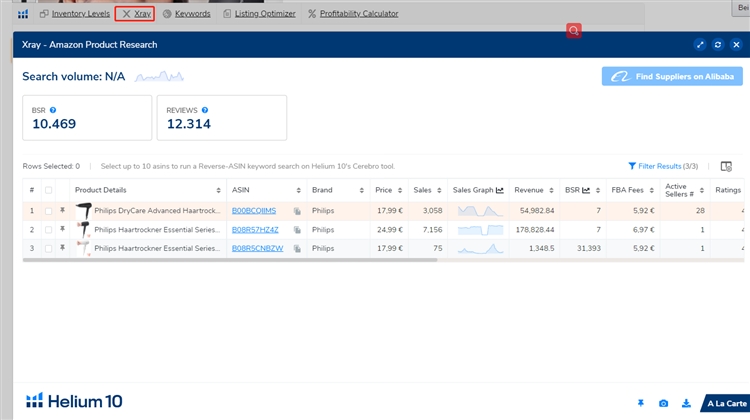
Task: Click the BSR help question mark icon
Action: [53, 110]
